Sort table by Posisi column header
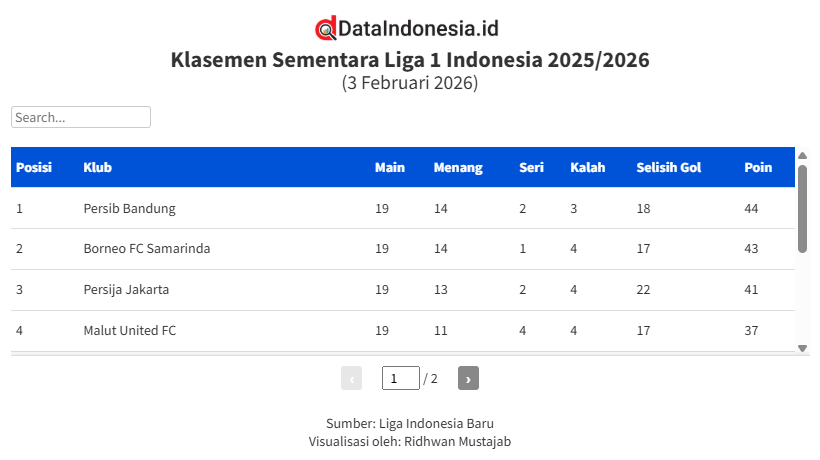The image size is (820, 460). coord(34,167)
